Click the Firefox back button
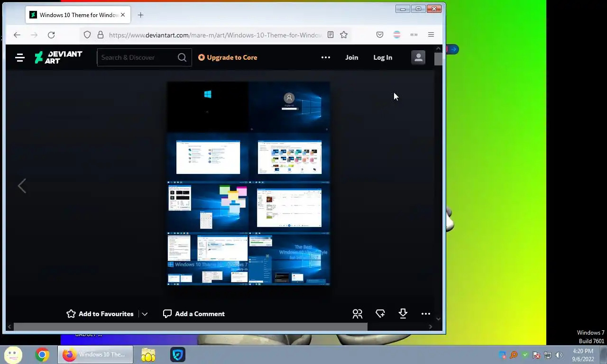This screenshot has height=364, width=607. point(17,35)
